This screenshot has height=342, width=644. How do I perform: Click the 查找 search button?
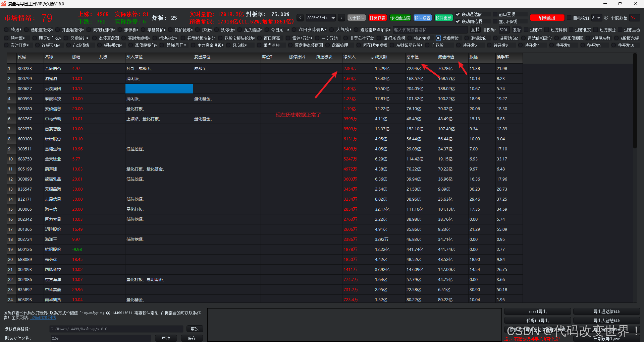point(475,30)
